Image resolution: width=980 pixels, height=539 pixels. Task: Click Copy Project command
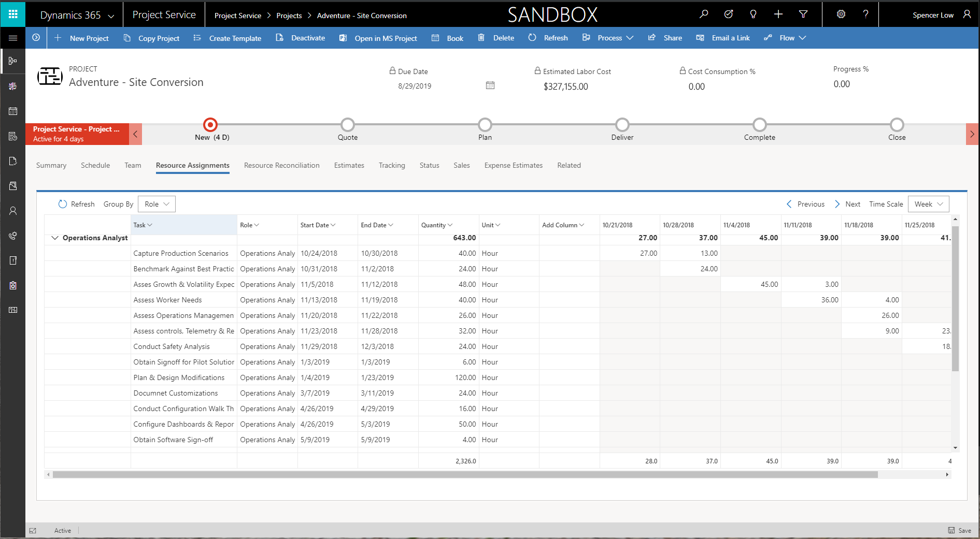pos(151,38)
